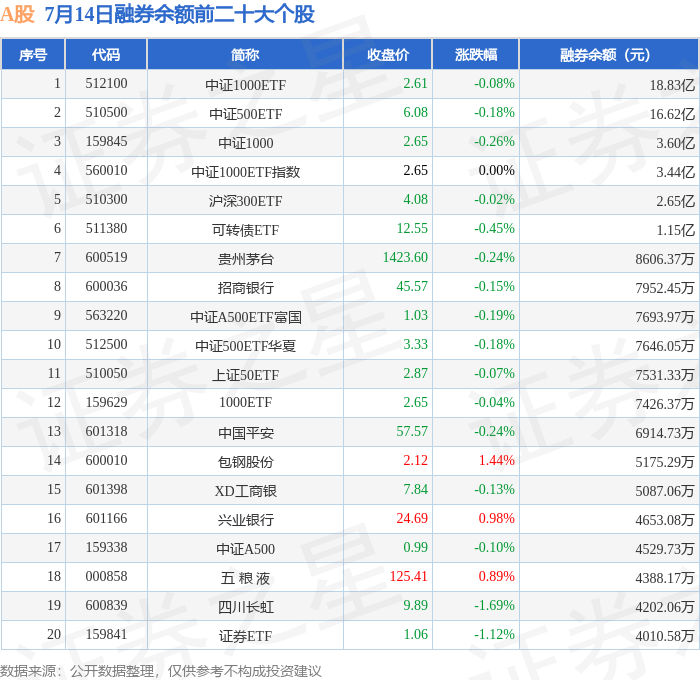This screenshot has width=700, height=680.
Task: Click the balance 16.62亿
Action: [x=672, y=114]
